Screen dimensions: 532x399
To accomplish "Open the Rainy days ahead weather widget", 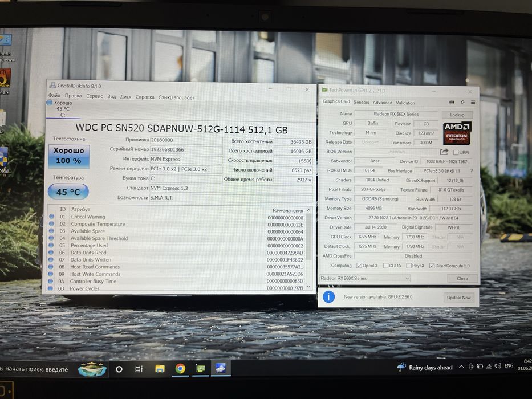I will click(x=424, y=367).
